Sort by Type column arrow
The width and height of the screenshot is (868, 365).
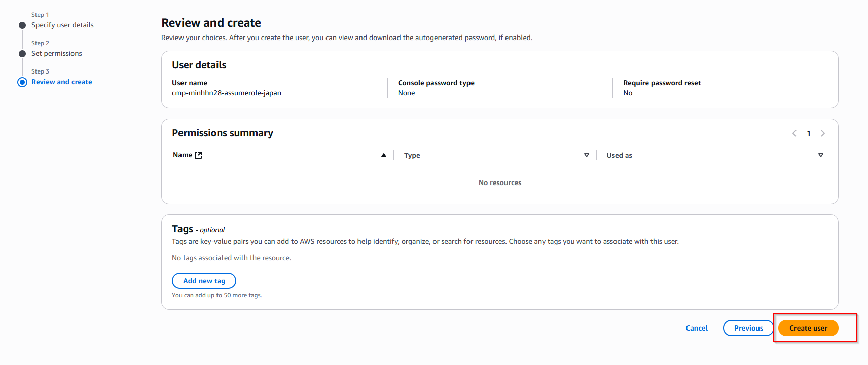(586, 155)
